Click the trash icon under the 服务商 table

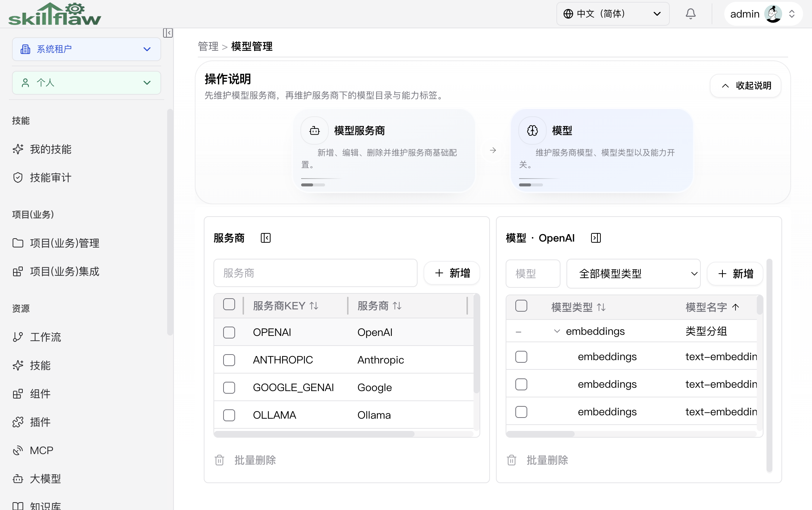[x=219, y=460]
